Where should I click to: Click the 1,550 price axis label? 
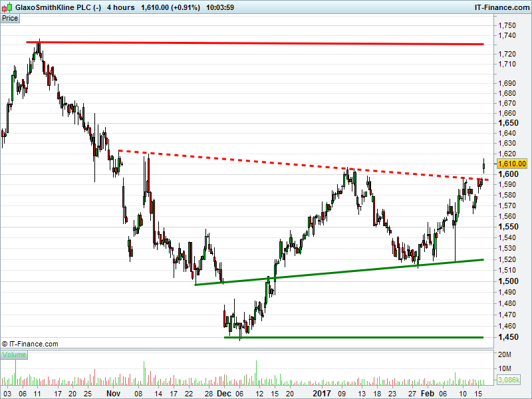pos(508,227)
